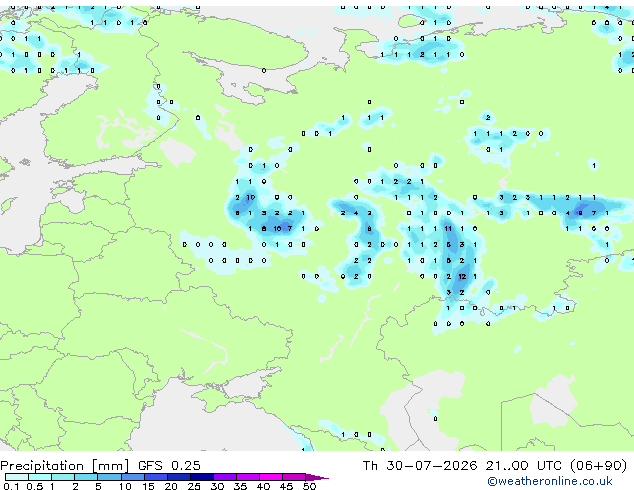Open the weatheronline.co.uk copyright link

click(549, 481)
